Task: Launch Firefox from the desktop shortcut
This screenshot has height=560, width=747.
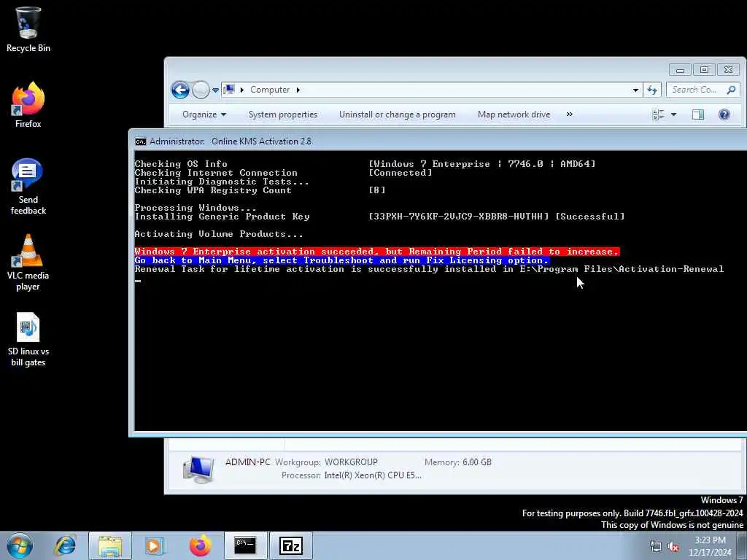Action: tap(28, 105)
